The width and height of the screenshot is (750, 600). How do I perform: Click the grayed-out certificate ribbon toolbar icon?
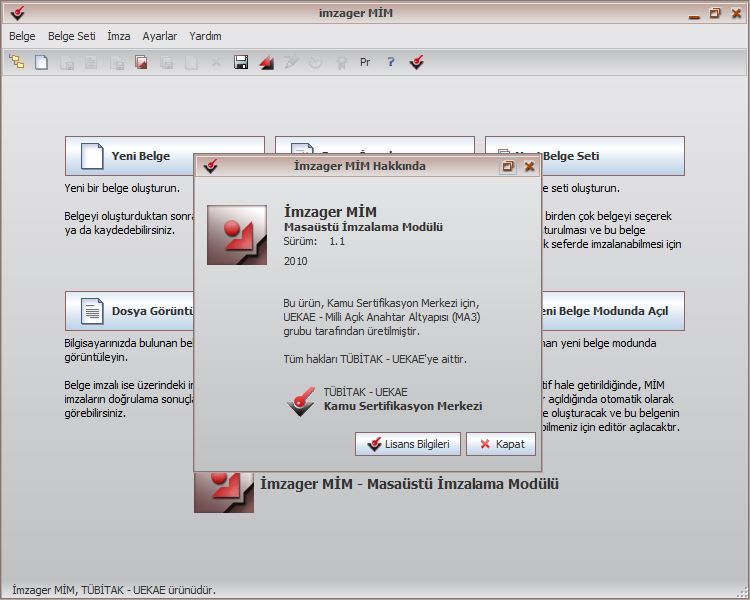(341, 63)
